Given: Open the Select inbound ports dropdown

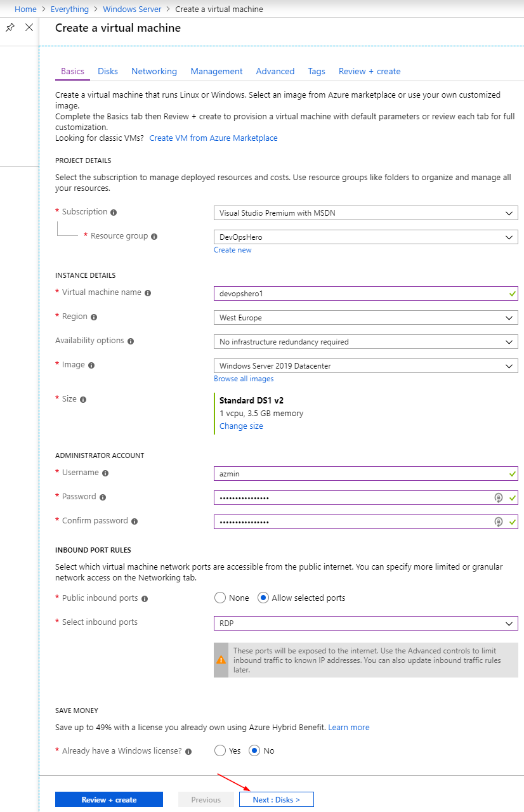Looking at the screenshot, I should (366, 624).
